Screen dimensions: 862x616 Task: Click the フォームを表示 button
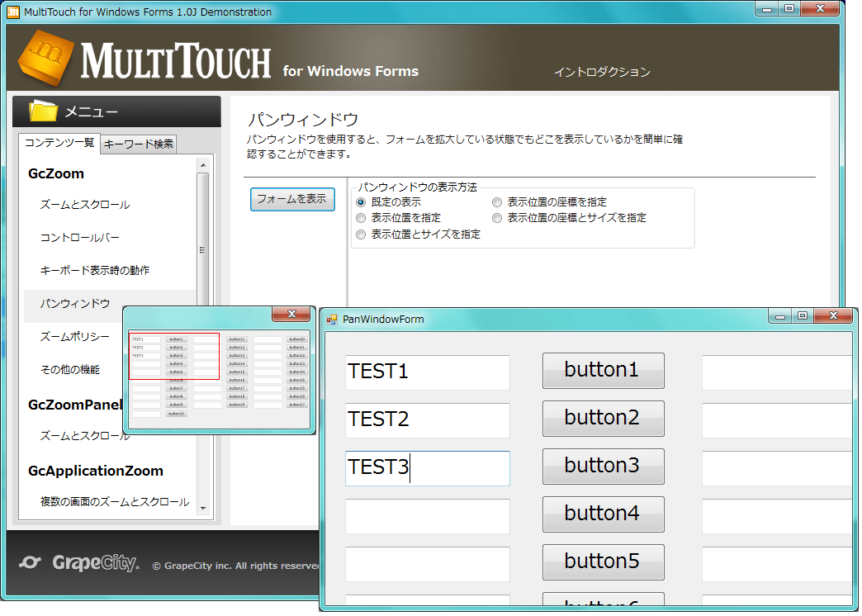291,199
